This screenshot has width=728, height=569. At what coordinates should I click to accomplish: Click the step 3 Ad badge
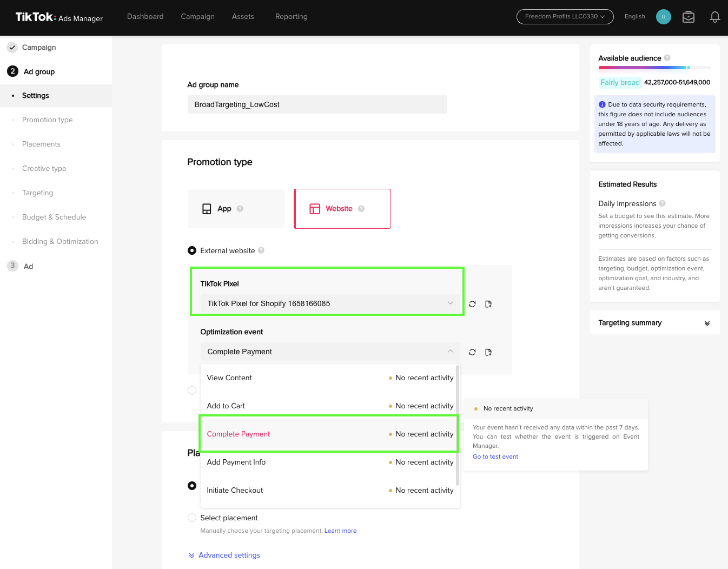pyautogui.click(x=12, y=266)
